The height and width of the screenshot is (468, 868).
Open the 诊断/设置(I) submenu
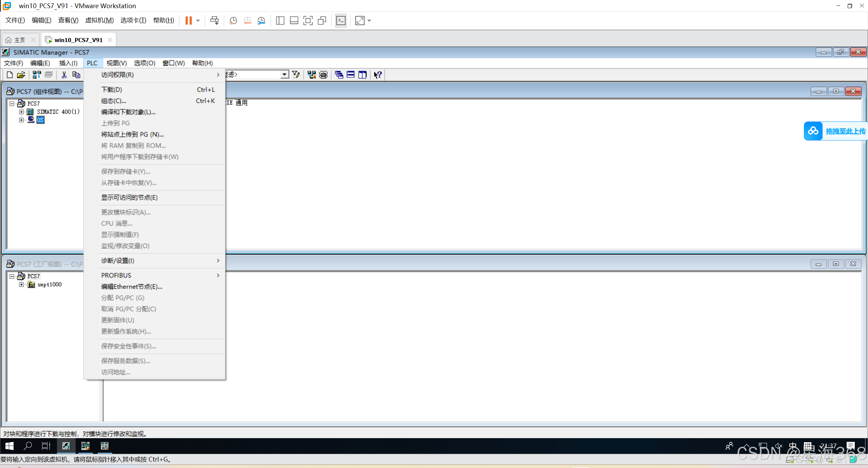point(118,261)
